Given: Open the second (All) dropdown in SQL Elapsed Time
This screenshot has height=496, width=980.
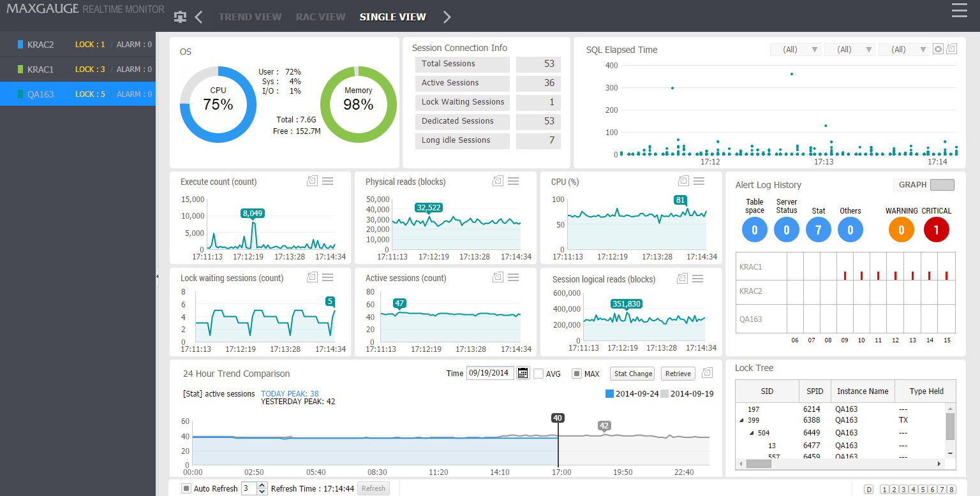Looking at the screenshot, I should (850, 50).
